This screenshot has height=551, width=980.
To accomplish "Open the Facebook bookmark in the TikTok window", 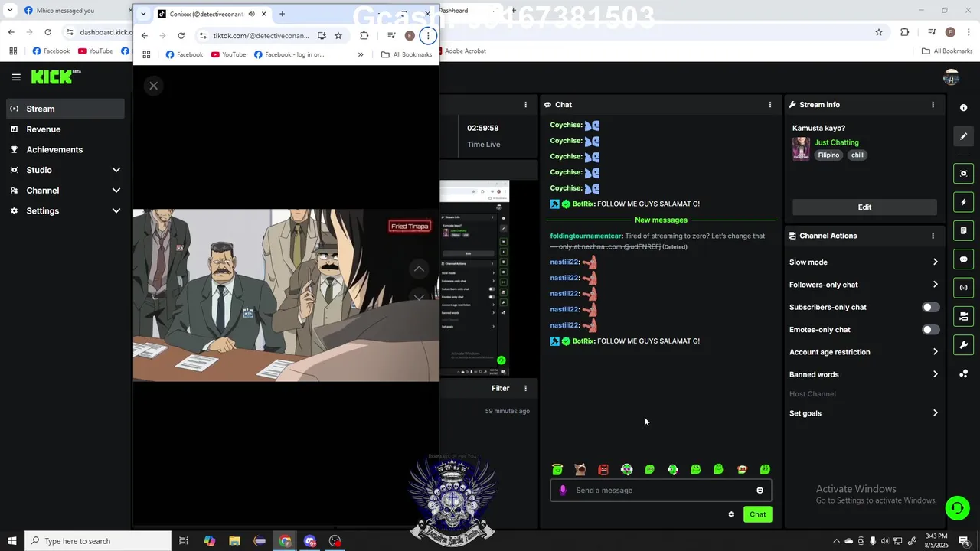I will tap(185, 54).
